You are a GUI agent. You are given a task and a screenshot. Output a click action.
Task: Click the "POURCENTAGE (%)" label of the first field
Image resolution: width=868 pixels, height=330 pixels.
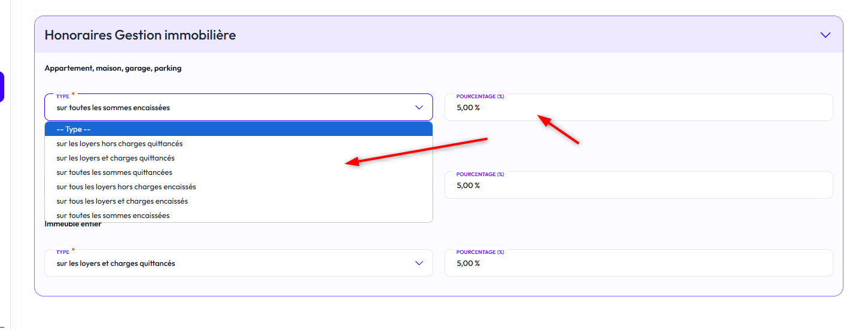point(480,96)
